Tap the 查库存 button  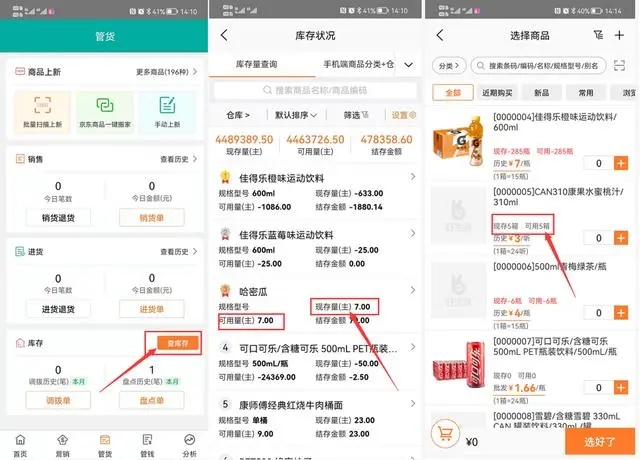click(178, 343)
